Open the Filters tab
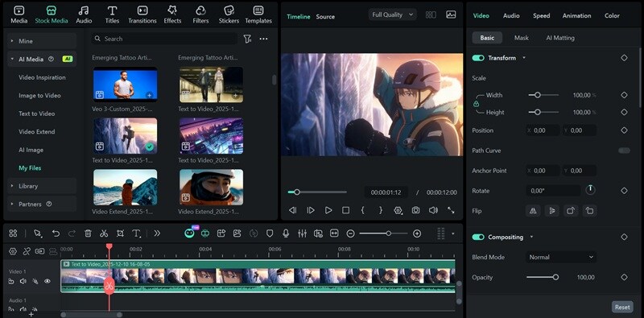 (x=200, y=14)
